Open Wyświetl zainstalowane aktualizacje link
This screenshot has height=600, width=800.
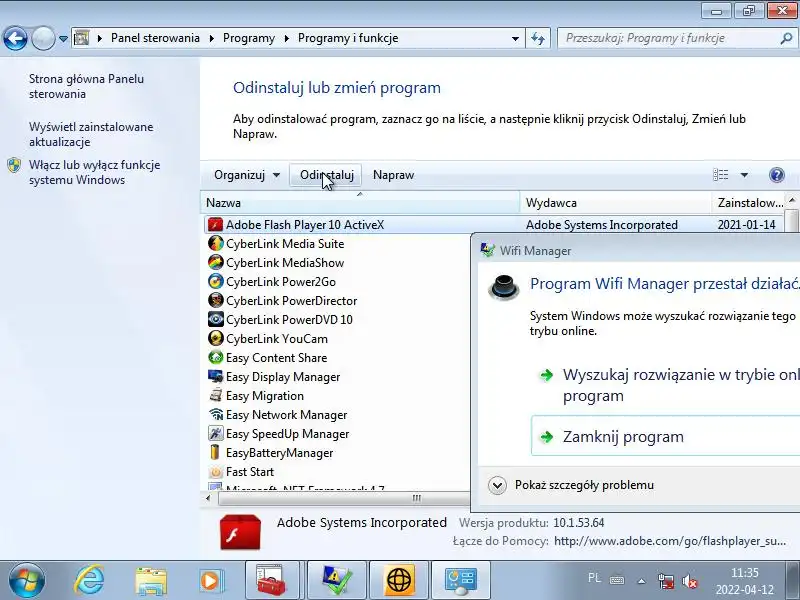[91, 134]
